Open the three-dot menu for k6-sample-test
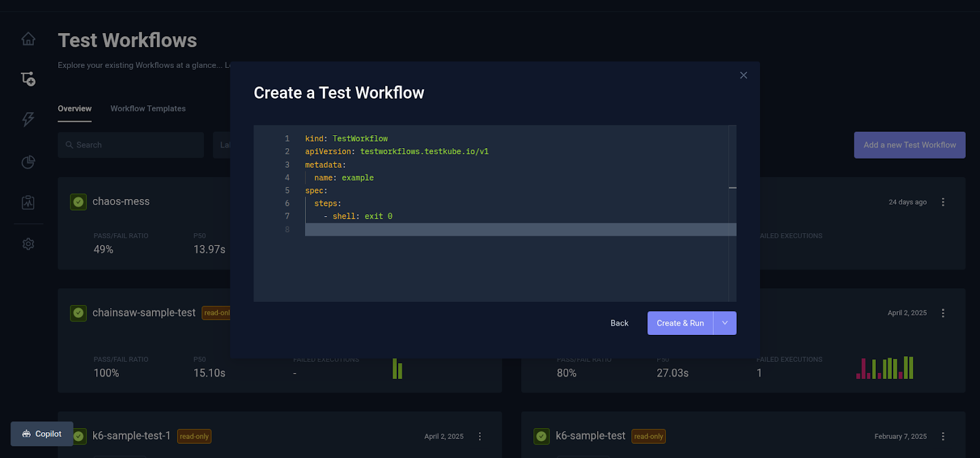The height and width of the screenshot is (458, 980). 943,437
